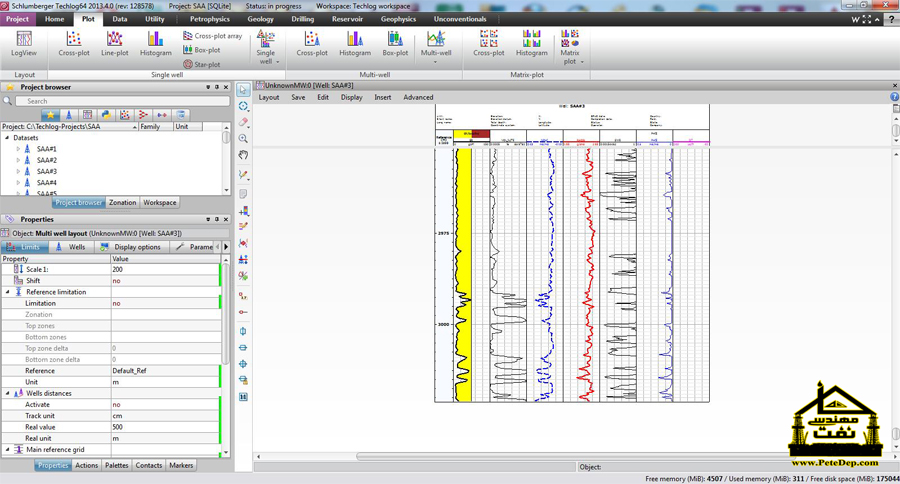Open the single-well Histogram tool
Image resolution: width=900 pixels, height=484 pixels.
[x=156, y=44]
